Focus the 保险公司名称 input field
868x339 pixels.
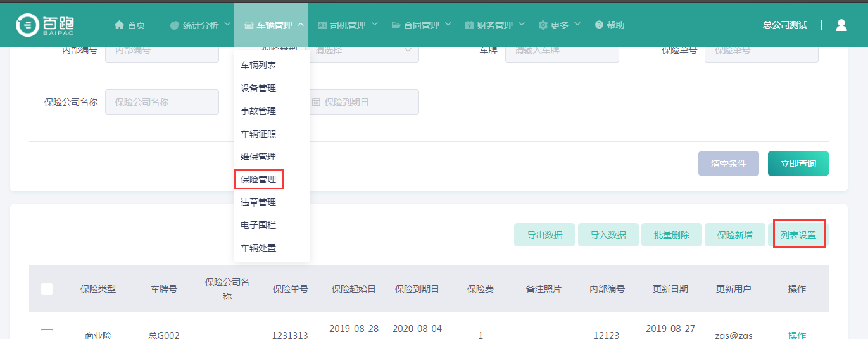pyautogui.click(x=161, y=102)
